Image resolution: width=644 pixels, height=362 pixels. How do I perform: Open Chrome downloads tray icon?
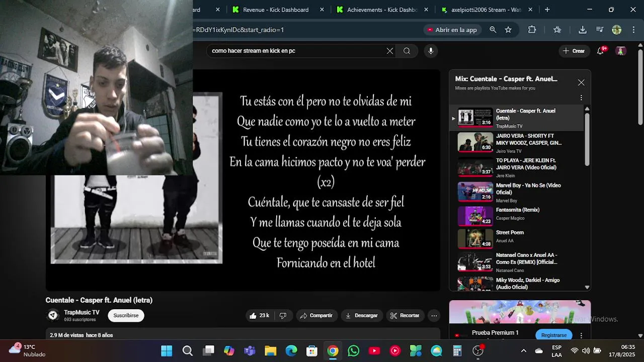583,30
